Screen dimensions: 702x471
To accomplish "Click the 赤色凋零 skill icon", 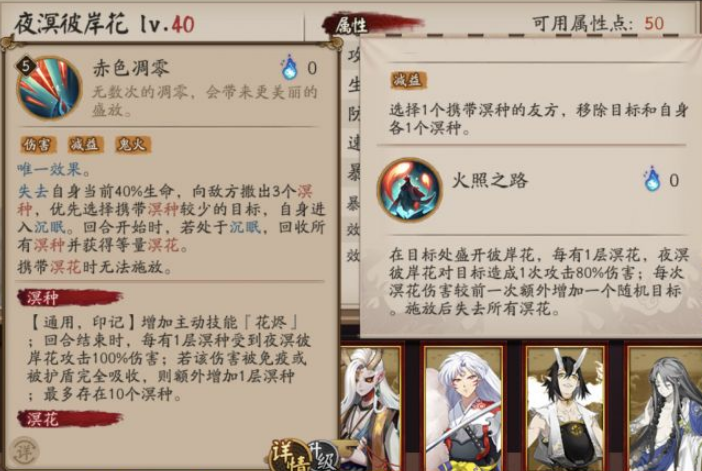I will pyautogui.click(x=49, y=87).
